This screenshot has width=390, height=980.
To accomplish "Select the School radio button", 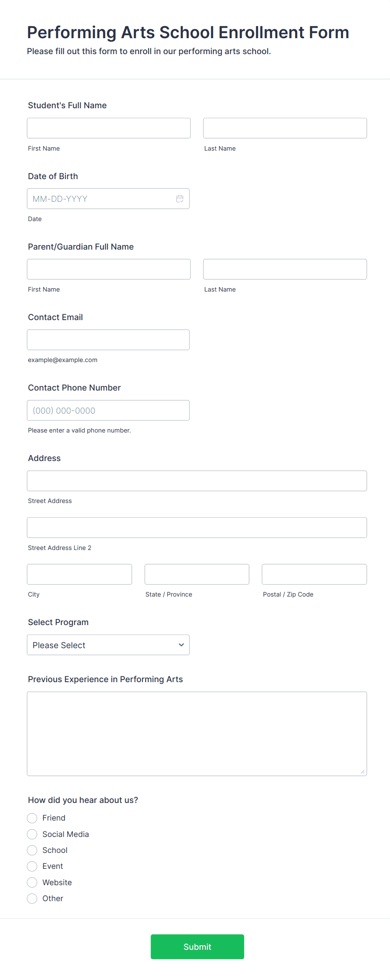I will 32,850.
